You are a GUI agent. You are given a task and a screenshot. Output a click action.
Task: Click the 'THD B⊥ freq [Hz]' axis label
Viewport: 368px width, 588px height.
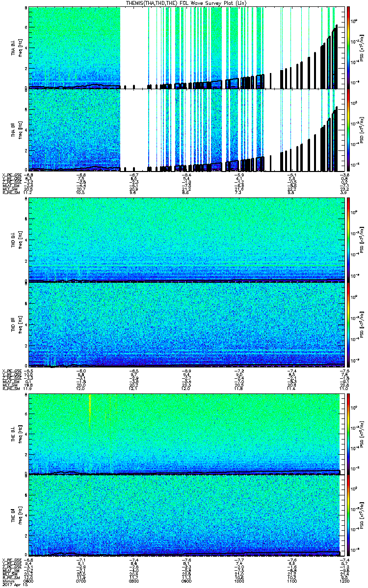[x=16, y=240]
